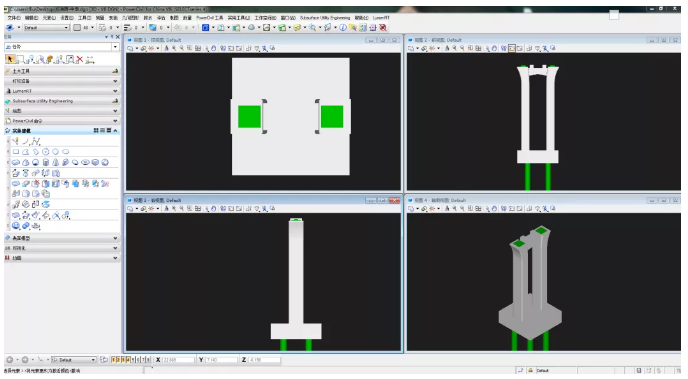Select the Cone solid primitive tool
The image size is (688, 379).
pos(56,162)
